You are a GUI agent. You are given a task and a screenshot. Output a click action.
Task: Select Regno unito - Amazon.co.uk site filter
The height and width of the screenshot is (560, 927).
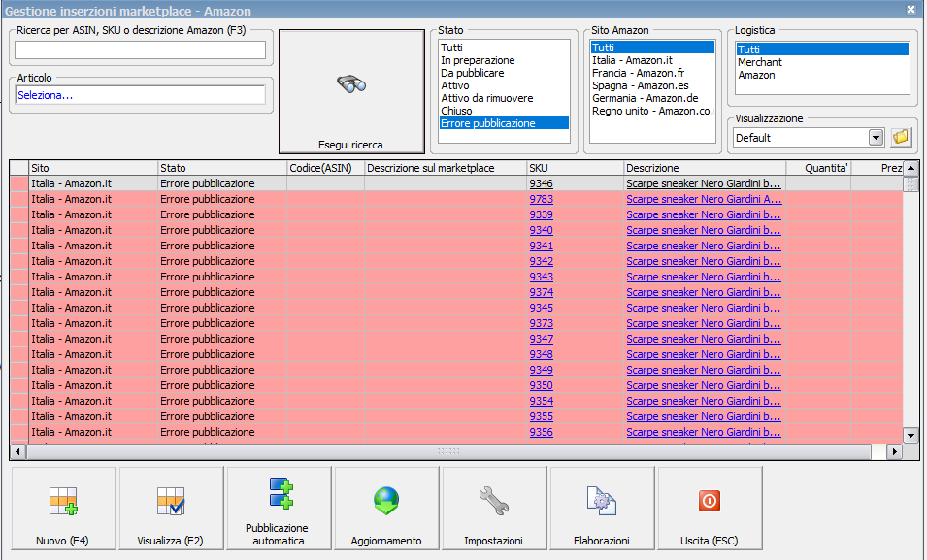point(652,111)
